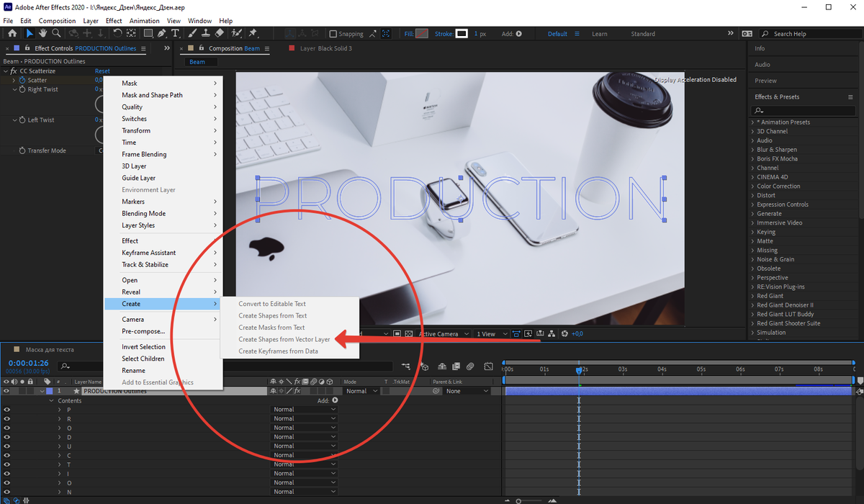Select the Clone Stamp tool
This screenshot has width=864, height=504.
(x=206, y=34)
